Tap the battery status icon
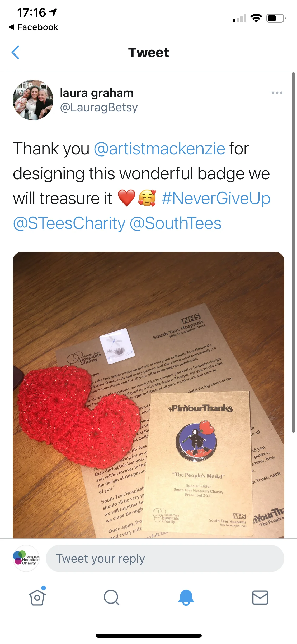The width and height of the screenshot is (297, 644). coord(276,18)
